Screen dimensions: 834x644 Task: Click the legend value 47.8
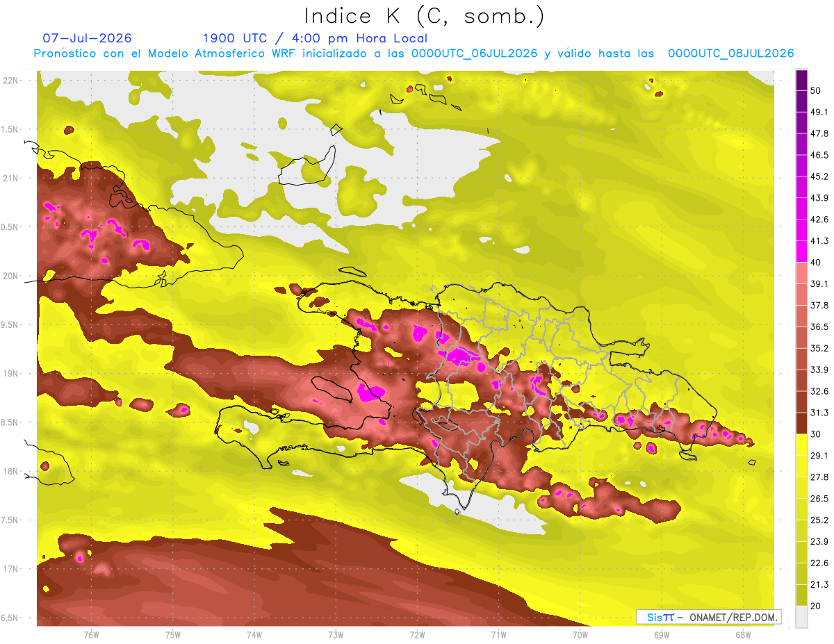click(x=819, y=133)
